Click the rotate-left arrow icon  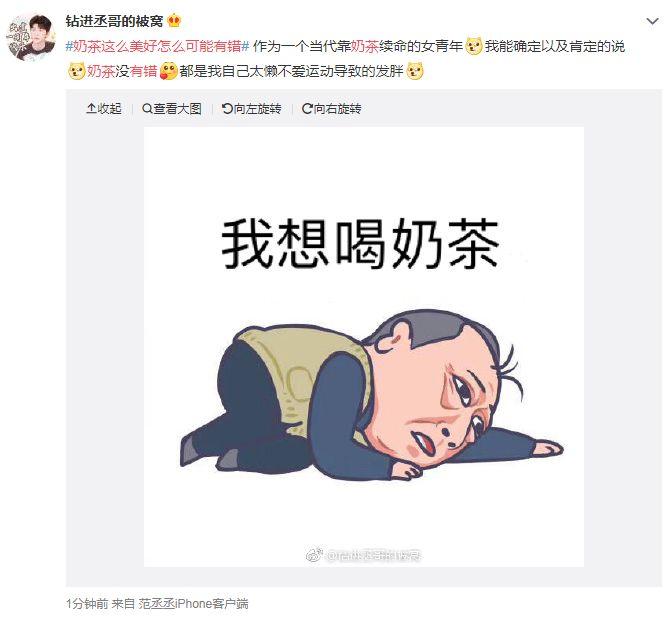click(227, 109)
